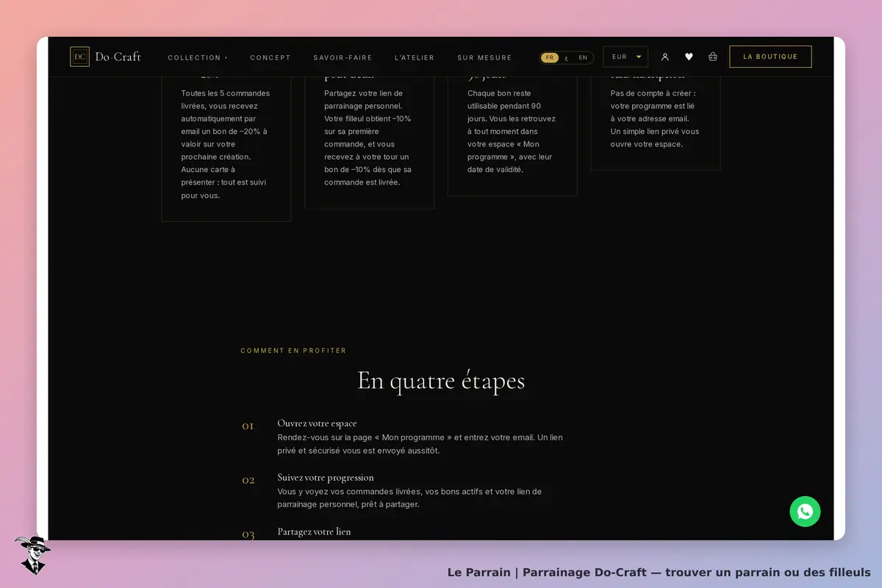Open the Savoir-faire menu item
The height and width of the screenshot is (588, 882).
click(343, 57)
